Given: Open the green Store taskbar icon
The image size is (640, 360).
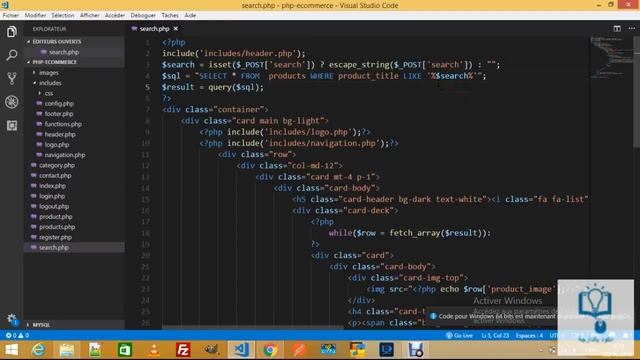Looking at the screenshot, I should [124, 350].
